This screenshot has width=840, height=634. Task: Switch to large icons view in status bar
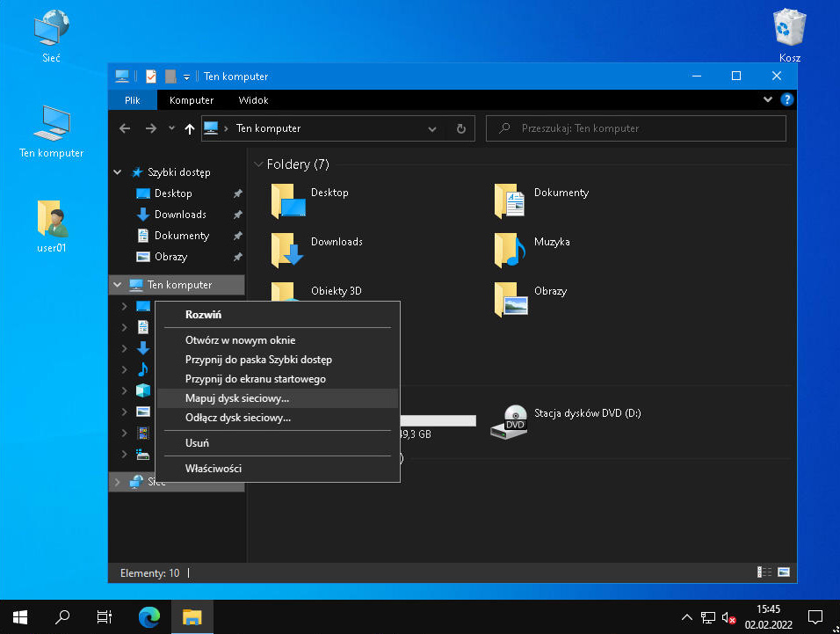click(783, 573)
